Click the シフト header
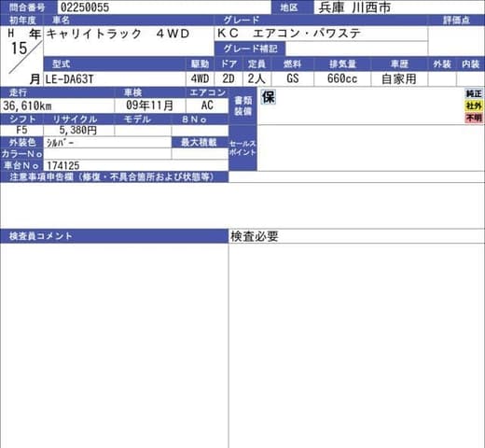Viewport: 485px width, 448px height. pos(22,119)
